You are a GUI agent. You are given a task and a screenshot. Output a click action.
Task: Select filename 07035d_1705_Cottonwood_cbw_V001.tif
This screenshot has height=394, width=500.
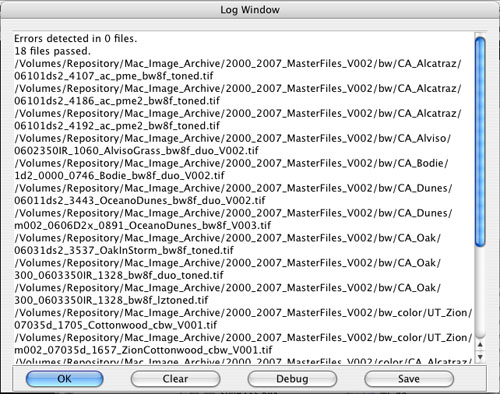[116, 325]
